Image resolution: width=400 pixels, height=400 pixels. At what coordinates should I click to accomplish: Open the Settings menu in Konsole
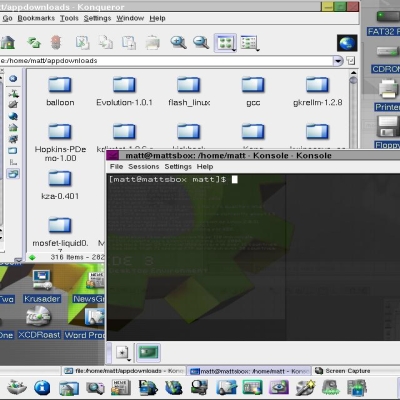(x=178, y=167)
